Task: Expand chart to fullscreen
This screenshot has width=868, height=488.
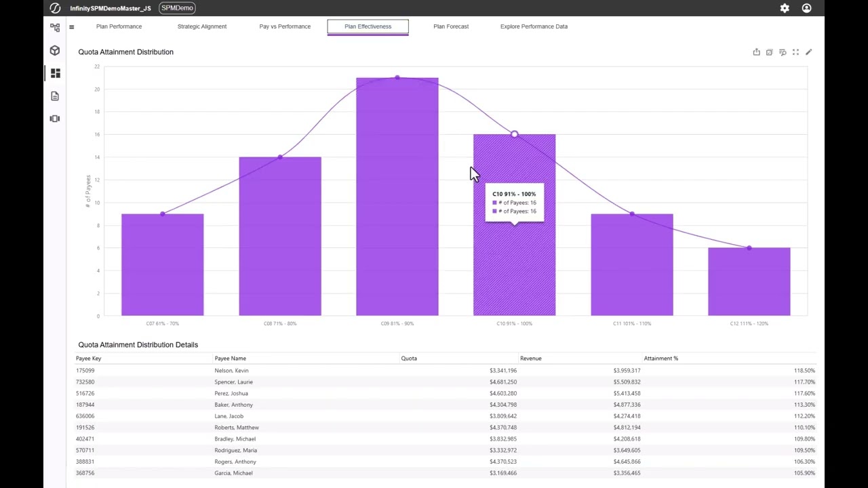Action: tap(795, 52)
